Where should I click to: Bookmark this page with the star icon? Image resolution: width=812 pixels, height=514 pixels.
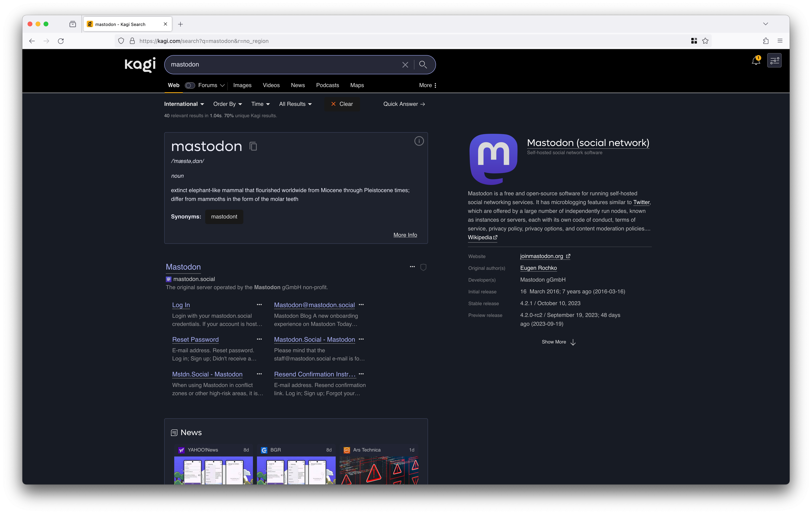(x=705, y=41)
